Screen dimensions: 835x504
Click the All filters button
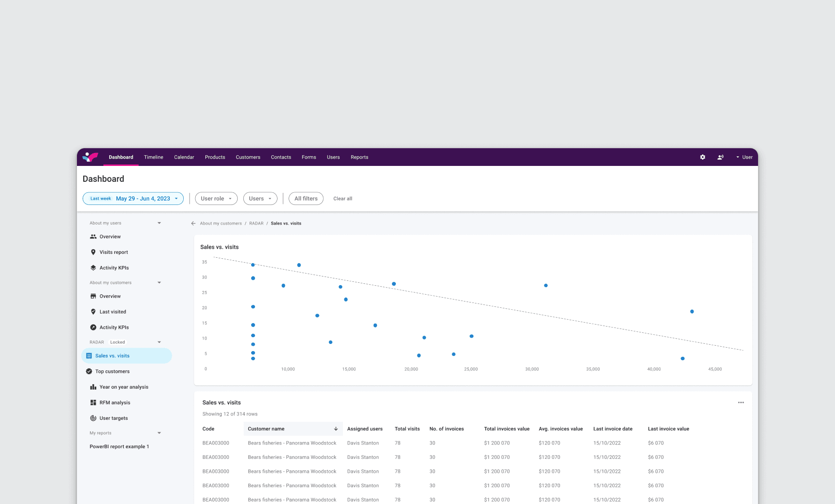(306, 199)
